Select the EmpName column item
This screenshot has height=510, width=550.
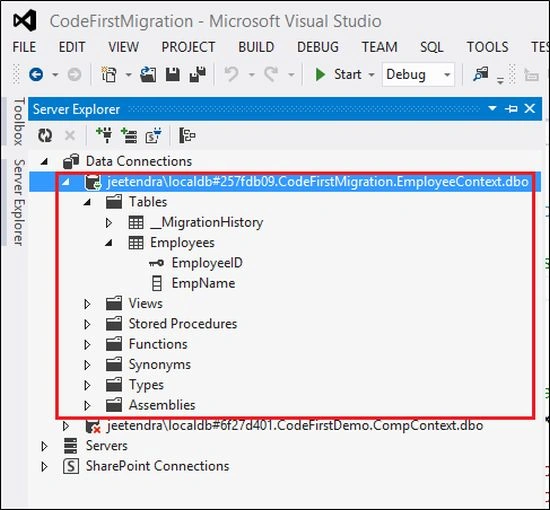click(203, 283)
